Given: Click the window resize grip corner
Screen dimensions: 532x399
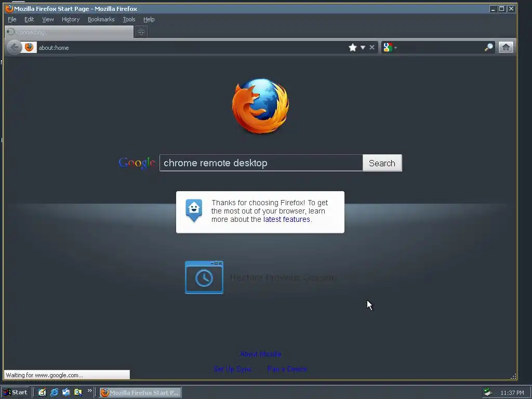Looking at the screenshot, I should (513, 376).
